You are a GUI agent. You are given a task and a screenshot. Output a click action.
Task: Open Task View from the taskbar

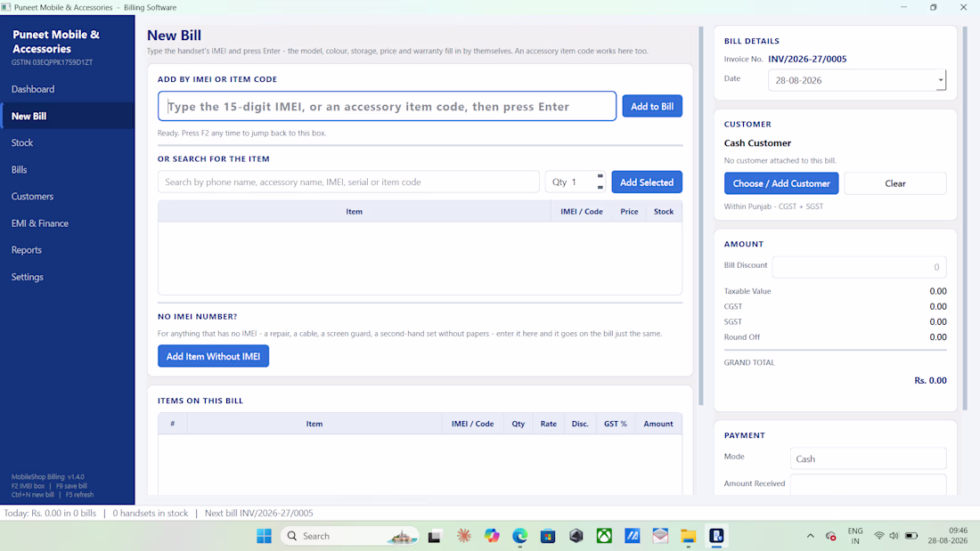(x=435, y=536)
